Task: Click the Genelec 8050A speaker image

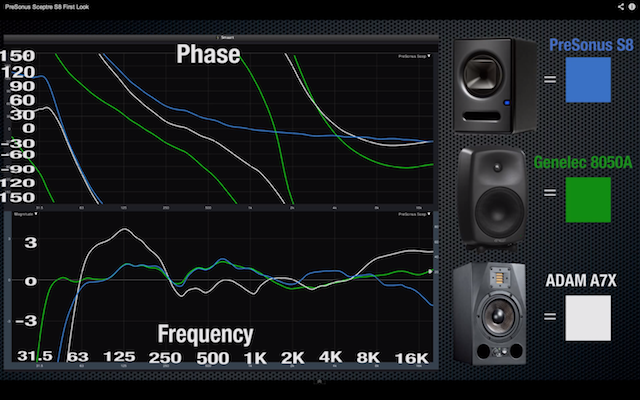Action: pos(493,198)
